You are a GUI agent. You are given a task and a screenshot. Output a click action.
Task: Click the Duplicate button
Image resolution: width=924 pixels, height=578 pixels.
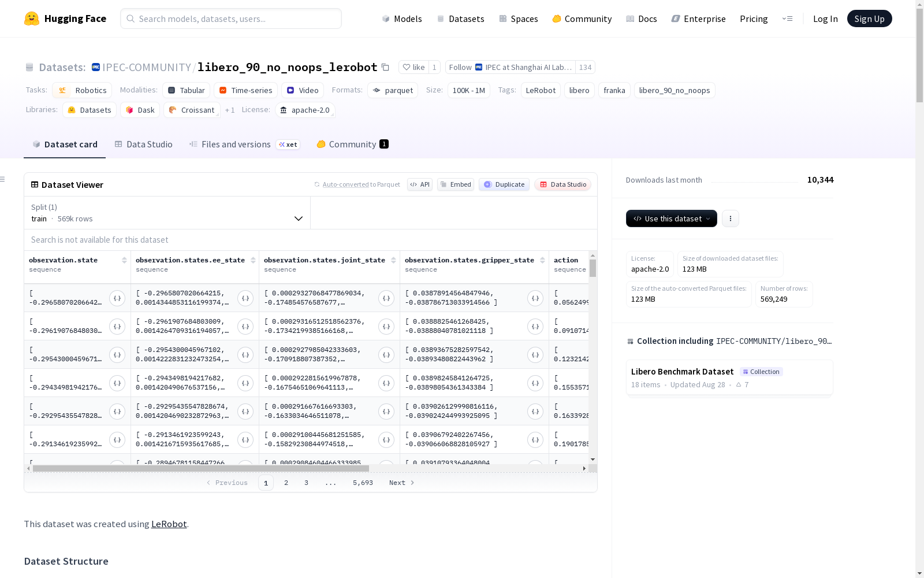click(504, 184)
